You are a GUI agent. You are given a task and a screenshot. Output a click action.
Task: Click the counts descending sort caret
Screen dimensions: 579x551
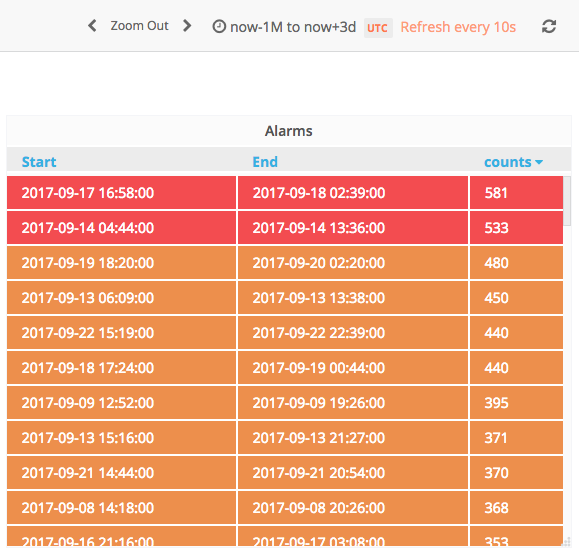point(539,162)
